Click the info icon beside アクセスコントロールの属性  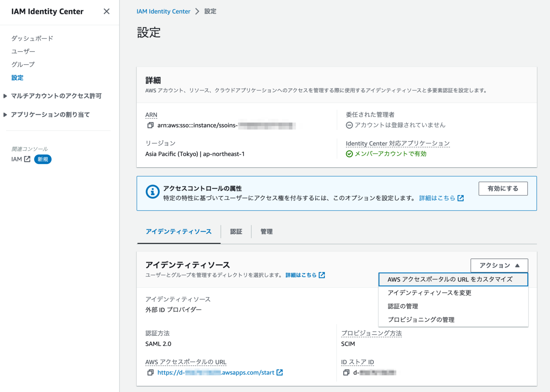pos(153,192)
